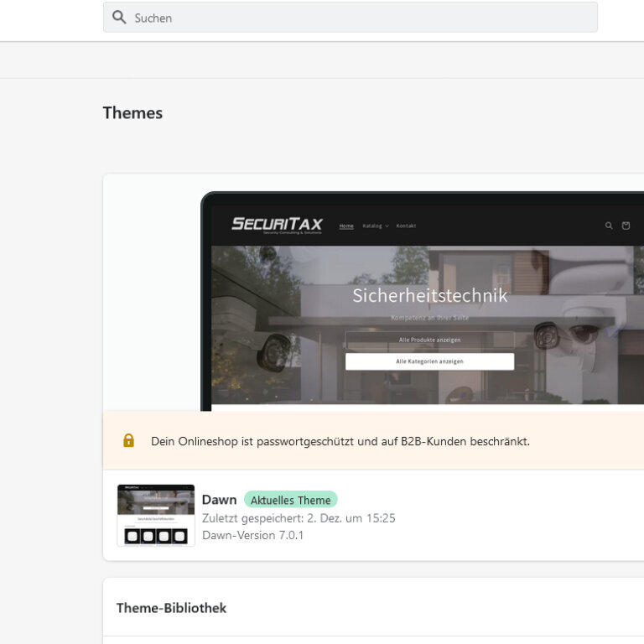Screen dimensions: 644x644
Task: Click the Zuletzt gespeichert timestamp line
Action: [298, 518]
